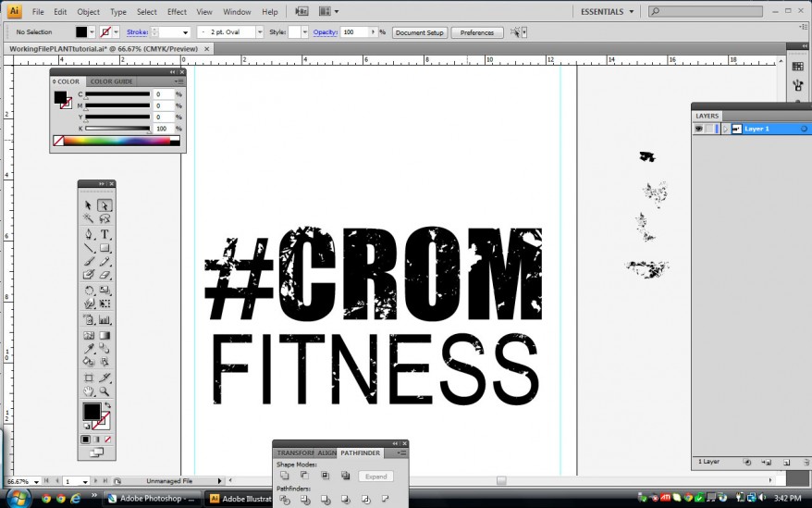Select the Pen tool
This screenshot has width=812, height=508.
(89, 234)
